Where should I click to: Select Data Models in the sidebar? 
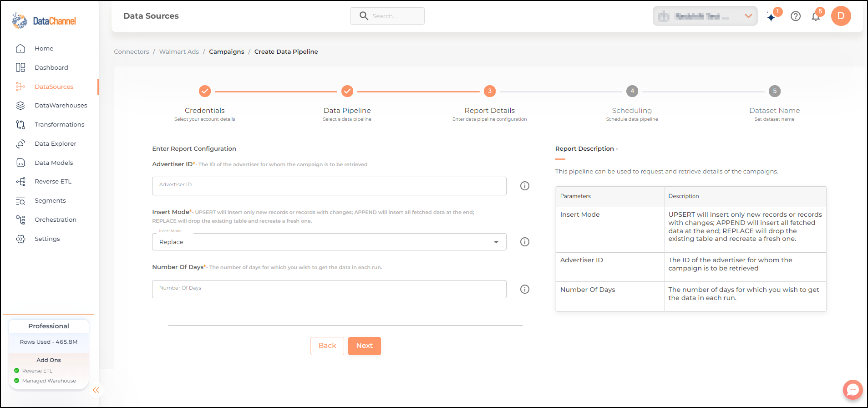coord(54,163)
